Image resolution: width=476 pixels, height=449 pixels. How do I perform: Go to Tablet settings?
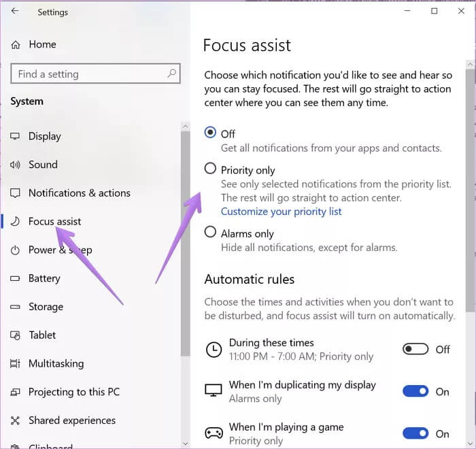tap(42, 335)
